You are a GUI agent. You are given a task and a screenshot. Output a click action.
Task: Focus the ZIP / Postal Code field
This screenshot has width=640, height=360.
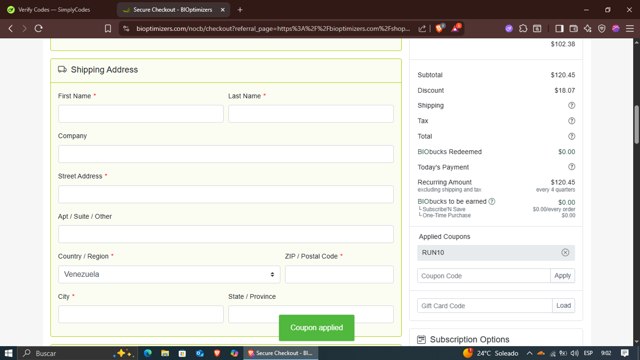339,274
